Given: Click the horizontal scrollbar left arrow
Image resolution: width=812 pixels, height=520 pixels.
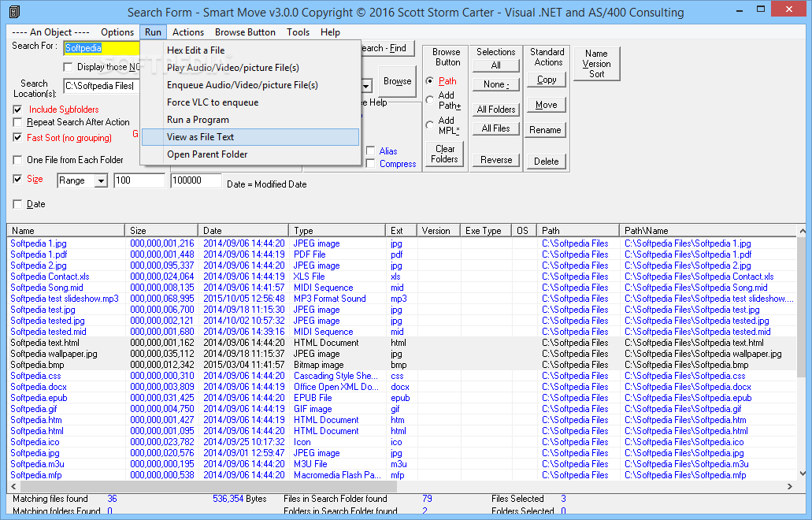Looking at the screenshot, I should tap(13, 486).
